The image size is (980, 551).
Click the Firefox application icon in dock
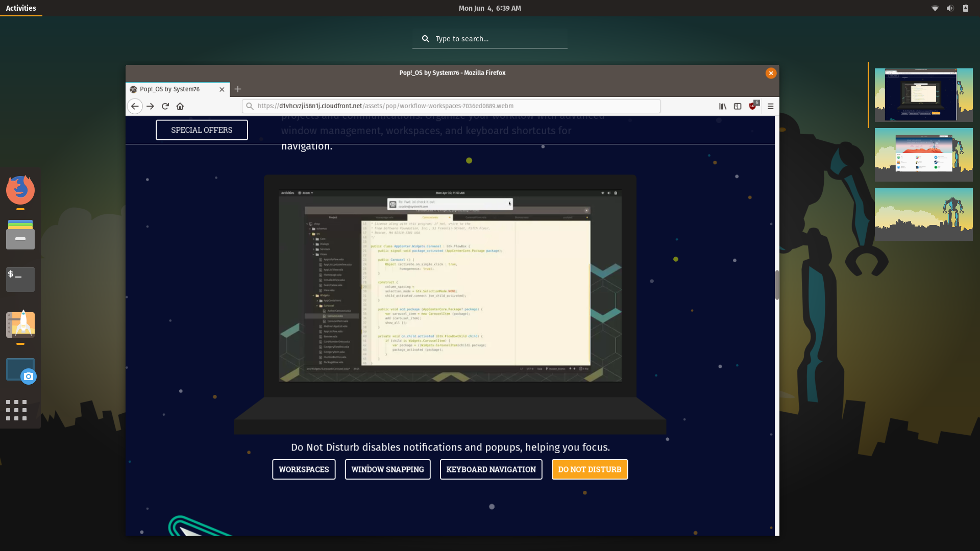(19, 190)
